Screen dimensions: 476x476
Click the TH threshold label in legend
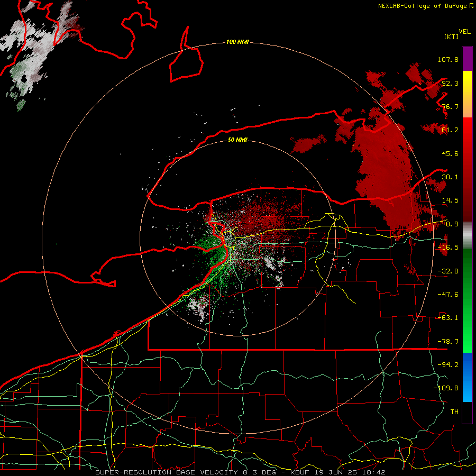point(454,411)
